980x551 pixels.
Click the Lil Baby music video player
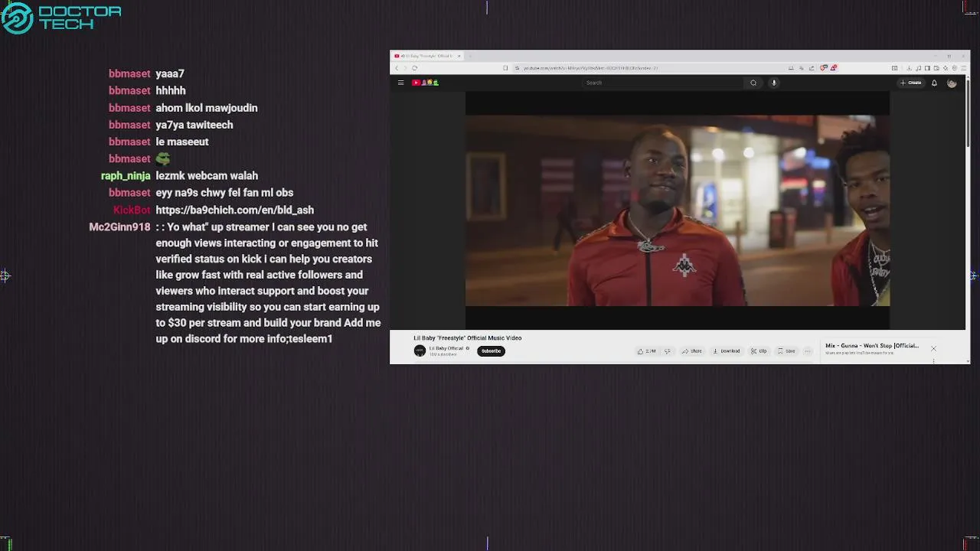point(678,210)
